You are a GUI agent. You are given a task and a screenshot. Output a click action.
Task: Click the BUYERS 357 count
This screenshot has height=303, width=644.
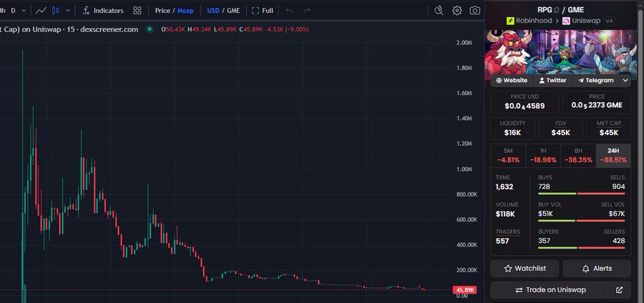tap(545, 241)
